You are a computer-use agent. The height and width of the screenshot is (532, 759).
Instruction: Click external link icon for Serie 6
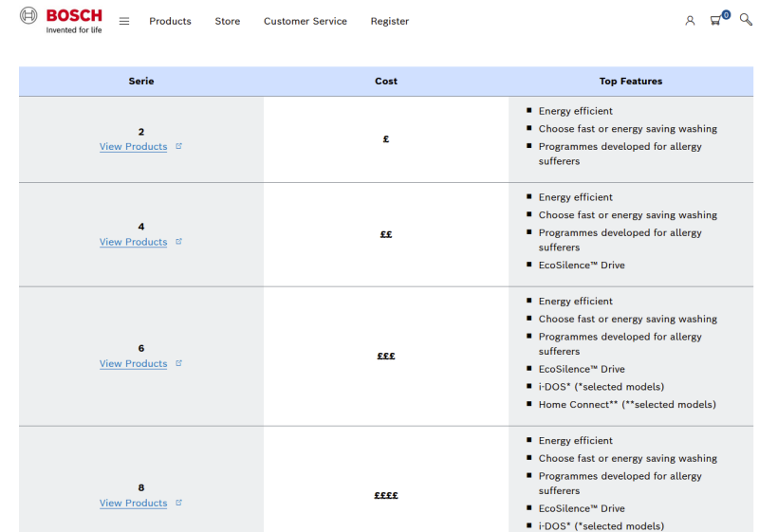click(x=178, y=363)
